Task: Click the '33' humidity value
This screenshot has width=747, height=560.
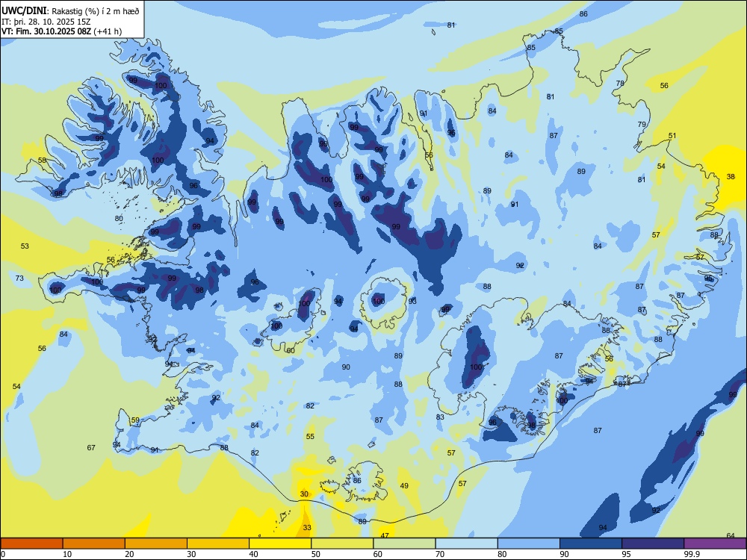Action: click(307, 528)
